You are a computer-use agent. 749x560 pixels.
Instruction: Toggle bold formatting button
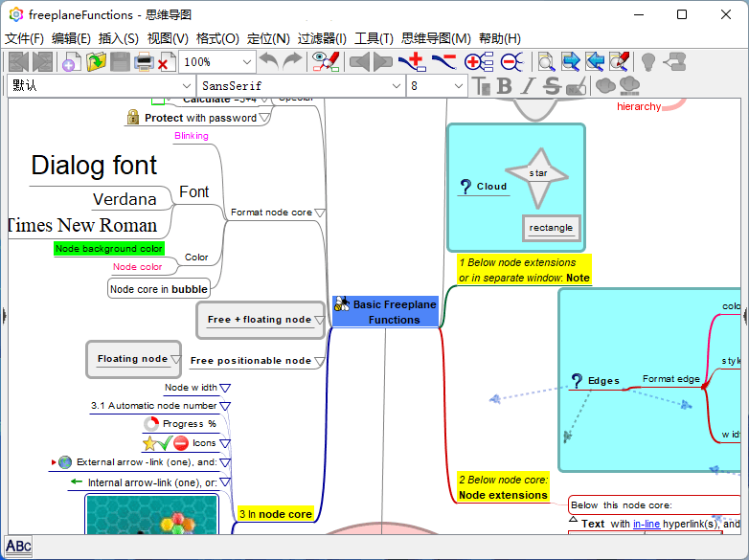[505, 86]
